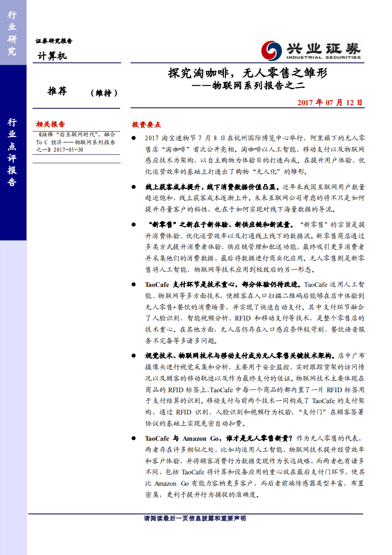The width and height of the screenshot is (392, 555).
Task: Click the line 密集，更利于提升行为捕捉的准确度
Action: 202,495
